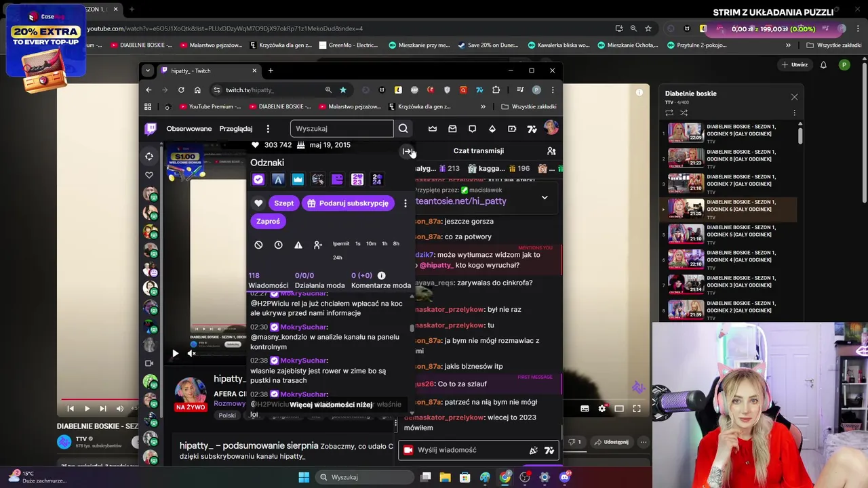
Task: Open the playlist three-dot options menu
Action: pyautogui.click(x=794, y=113)
